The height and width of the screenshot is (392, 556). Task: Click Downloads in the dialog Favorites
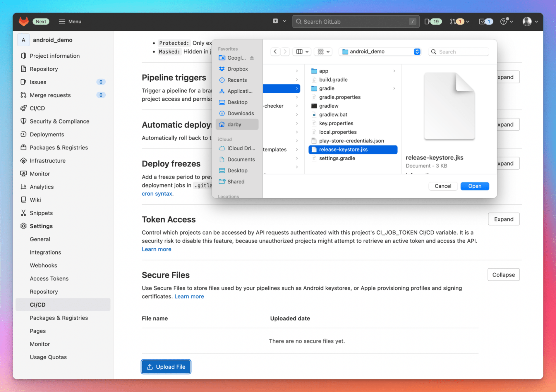tap(241, 113)
